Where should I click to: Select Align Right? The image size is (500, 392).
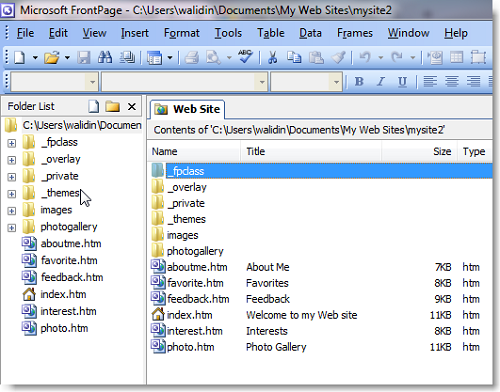473,81
